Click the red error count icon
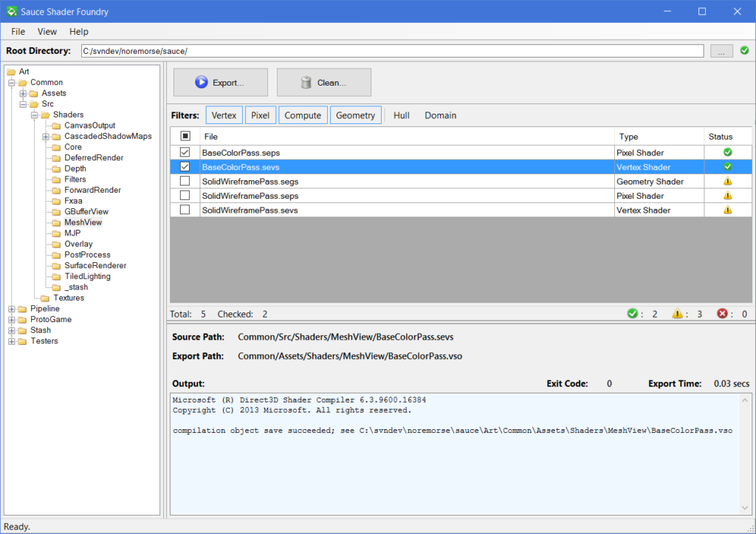756x534 pixels. click(x=722, y=314)
